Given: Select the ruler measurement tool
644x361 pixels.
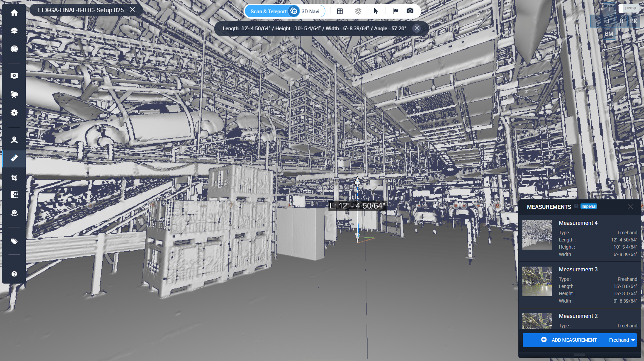Looking at the screenshot, I should (x=14, y=158).
